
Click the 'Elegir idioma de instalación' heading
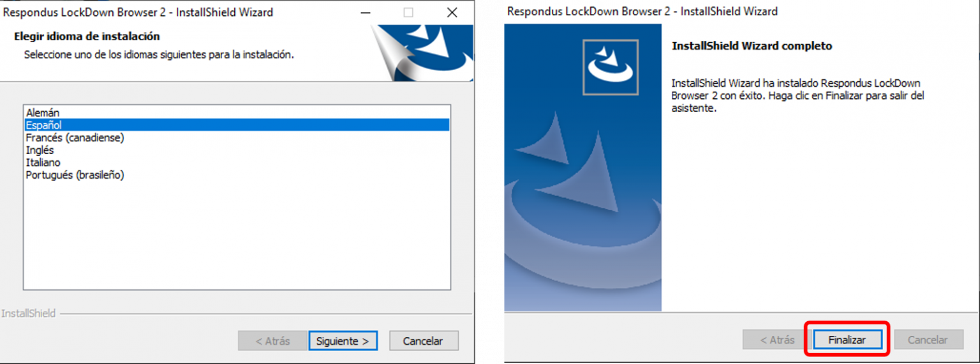pos(87,36)
